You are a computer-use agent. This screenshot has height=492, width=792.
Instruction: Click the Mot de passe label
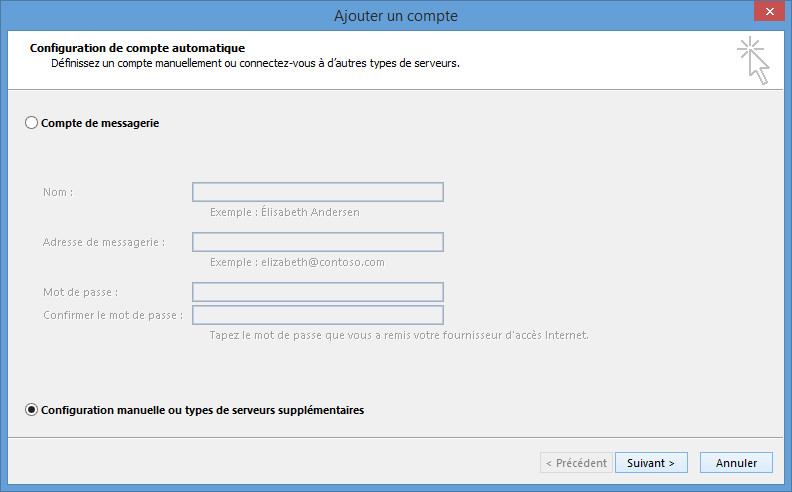coord(80,292)
